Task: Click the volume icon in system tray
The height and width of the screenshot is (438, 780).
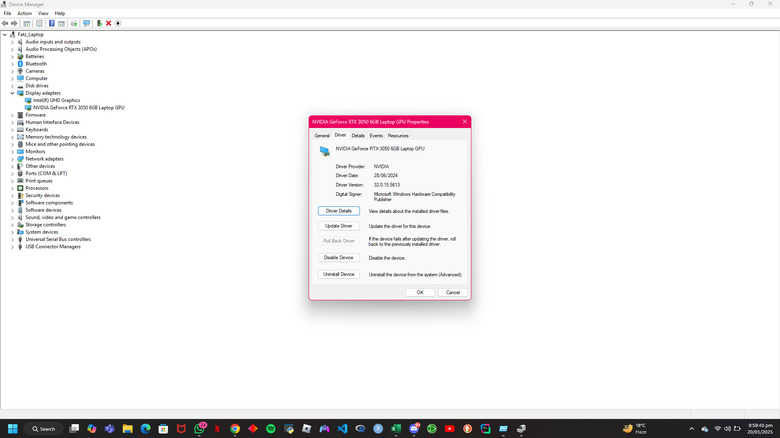Action: tap(727, 429)
